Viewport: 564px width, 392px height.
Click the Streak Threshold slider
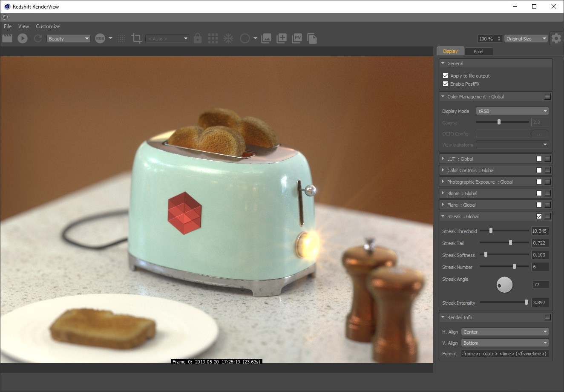pos(504,231)
